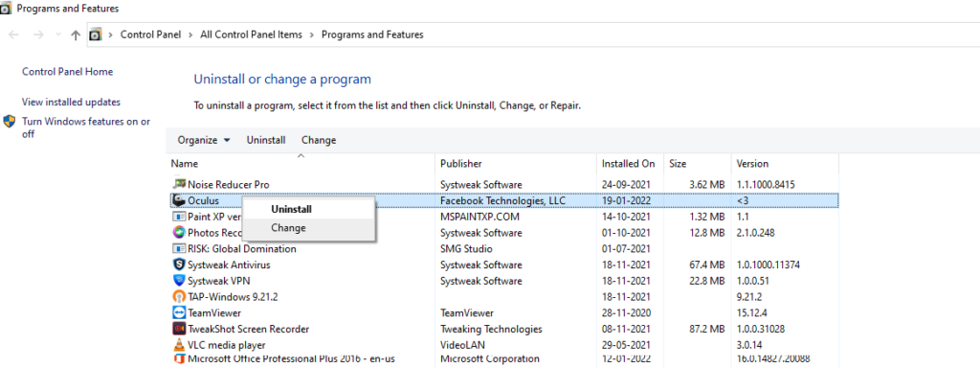This screenshot has height=368, width=980.
Task: Navigate to All Control Panel Items breadcrumb
Action: [x=252, y=35]
